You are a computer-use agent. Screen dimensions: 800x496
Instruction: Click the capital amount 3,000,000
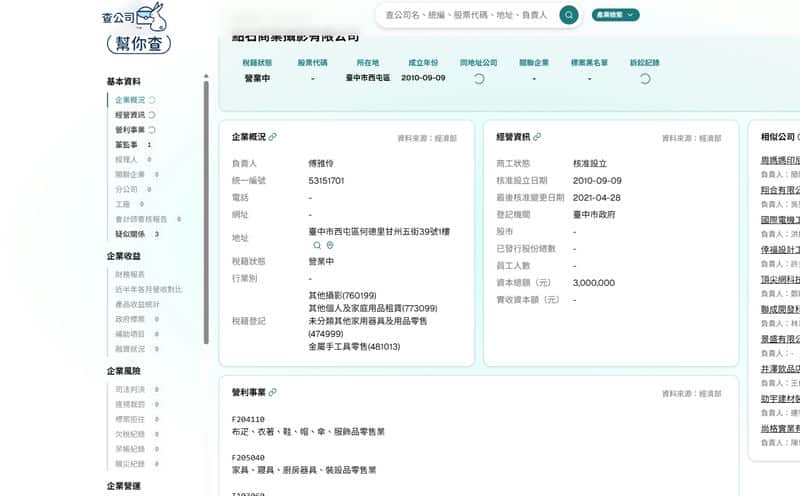(x=594, y=283)
